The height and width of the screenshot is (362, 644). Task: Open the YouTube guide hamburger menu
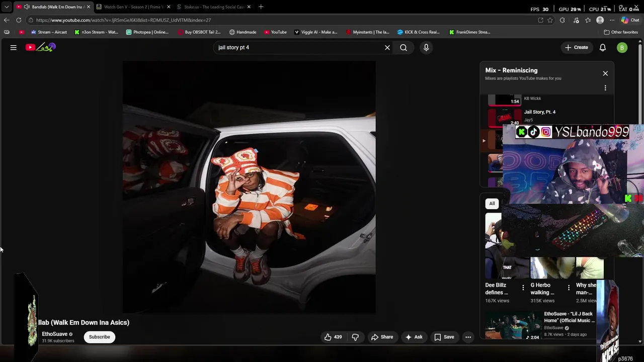[14, 47]
